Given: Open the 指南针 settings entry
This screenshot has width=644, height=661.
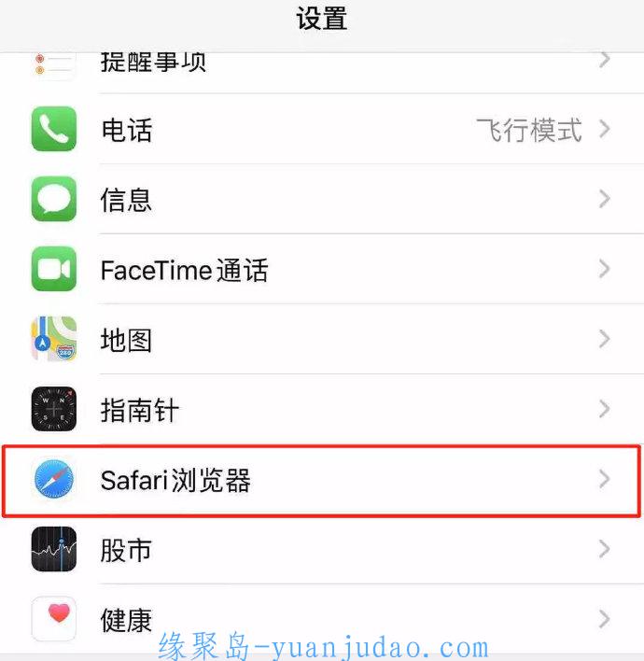Looking at the screenshot, I should pos(322,409).
